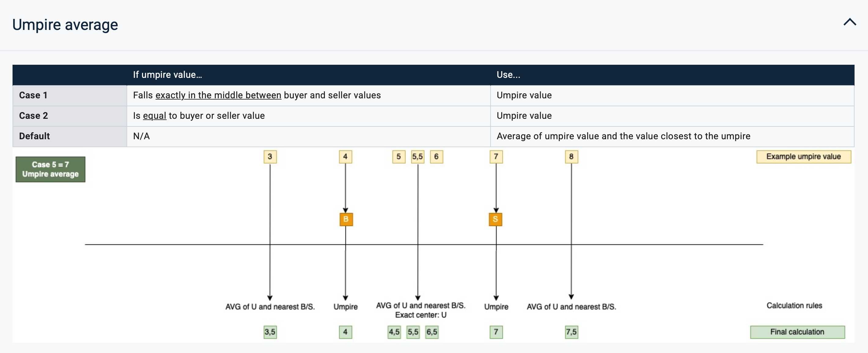This screenshot has width=868, height=353.
Task: Click example umpire value box 5,5
Action: point(417,157)
